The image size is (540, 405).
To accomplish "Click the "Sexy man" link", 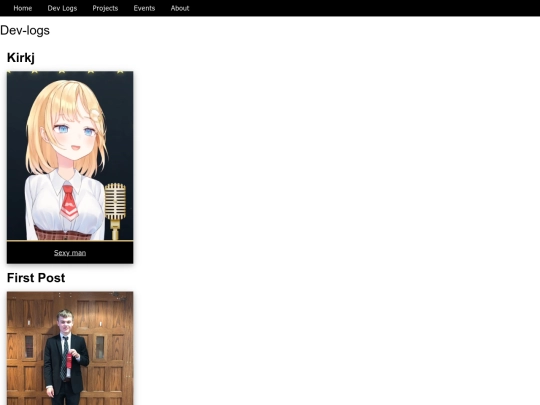I will tap(70, 253).
